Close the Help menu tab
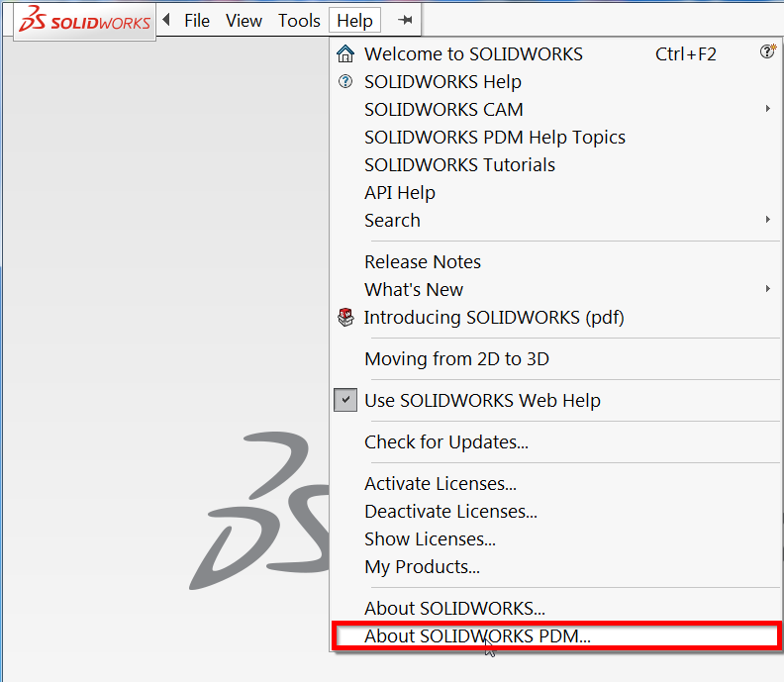The height and width of the screenshot is (682, 784). [354, 21]
